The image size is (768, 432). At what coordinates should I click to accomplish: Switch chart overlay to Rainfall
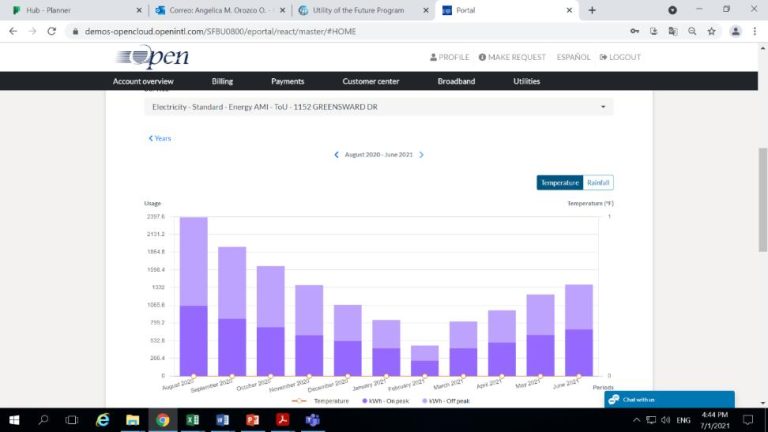click(x=599, y=183)
